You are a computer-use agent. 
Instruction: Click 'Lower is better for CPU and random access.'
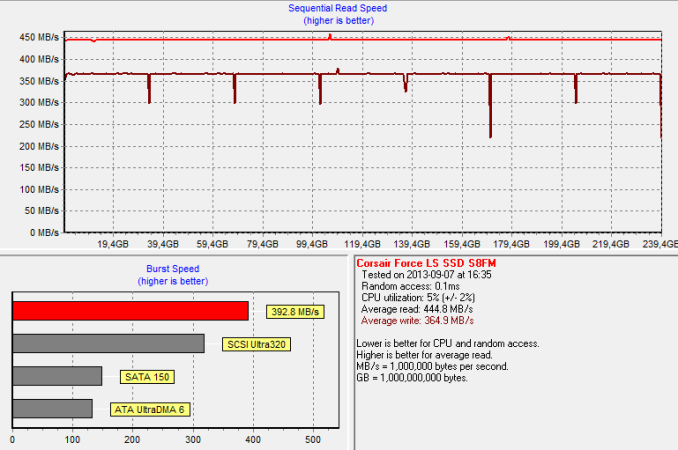click(x=448, y=344)
